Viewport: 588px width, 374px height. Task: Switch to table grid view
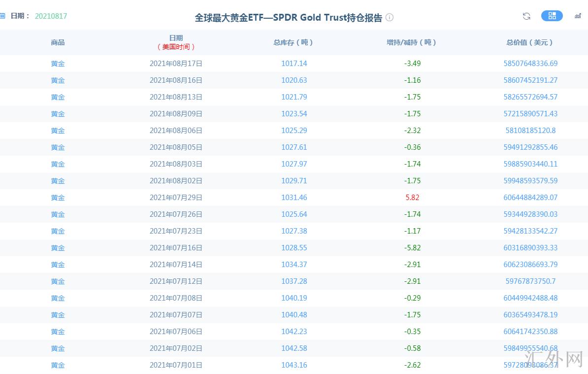tap(552, 16)
